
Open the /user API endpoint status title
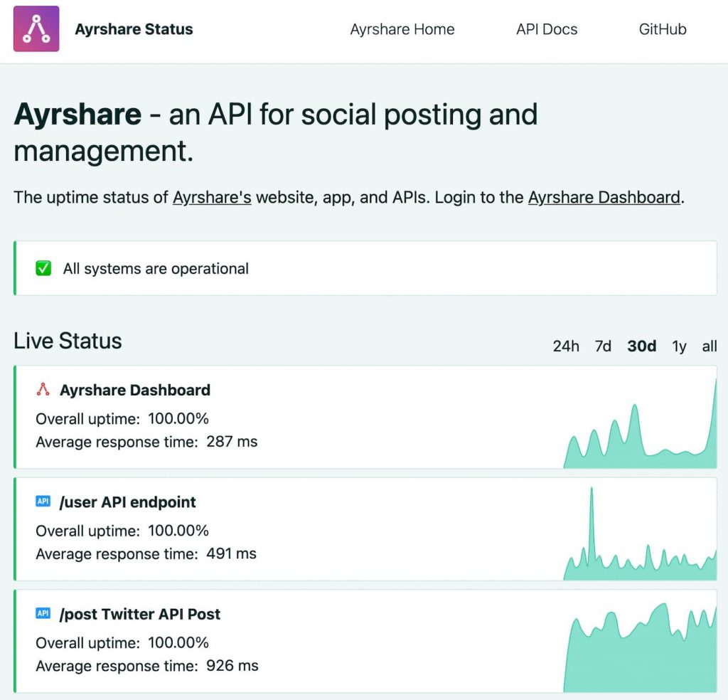pyautogui.click(x=127, y=502)
